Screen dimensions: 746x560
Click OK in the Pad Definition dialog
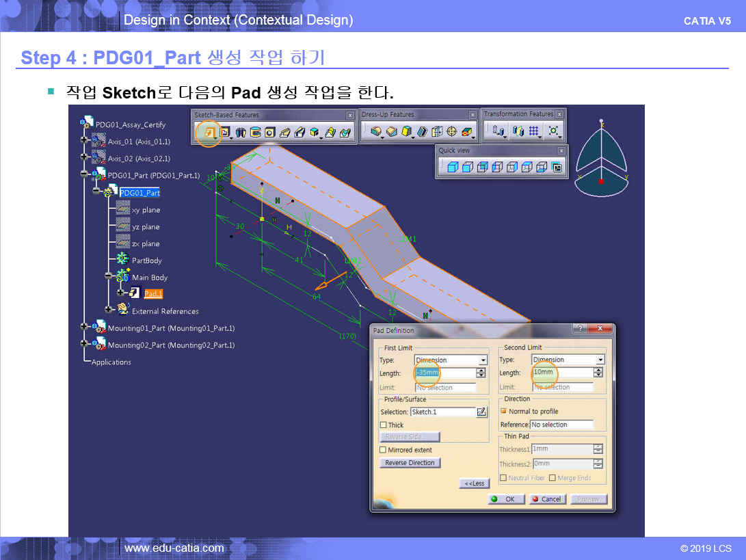pos(506,499)
